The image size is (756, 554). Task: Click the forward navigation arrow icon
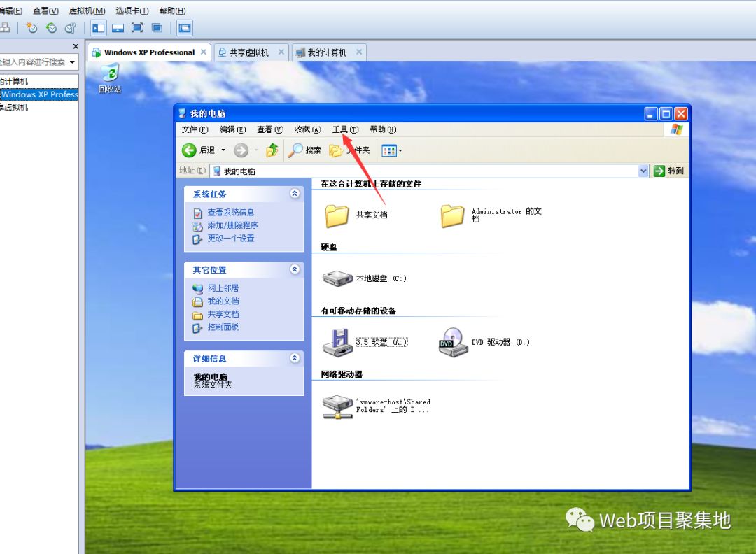[x=241, y=150]
